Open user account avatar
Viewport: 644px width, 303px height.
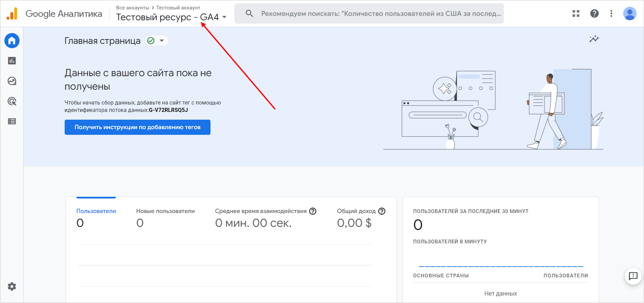coord(630,13)
